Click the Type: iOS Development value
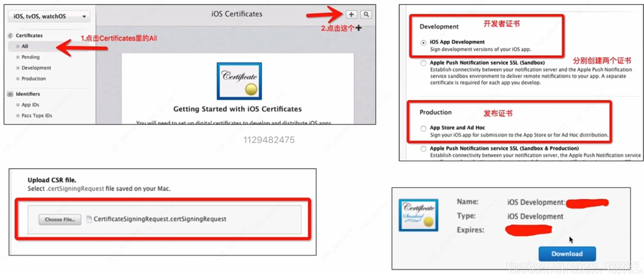644x274 pixels. tap(535, 217)
